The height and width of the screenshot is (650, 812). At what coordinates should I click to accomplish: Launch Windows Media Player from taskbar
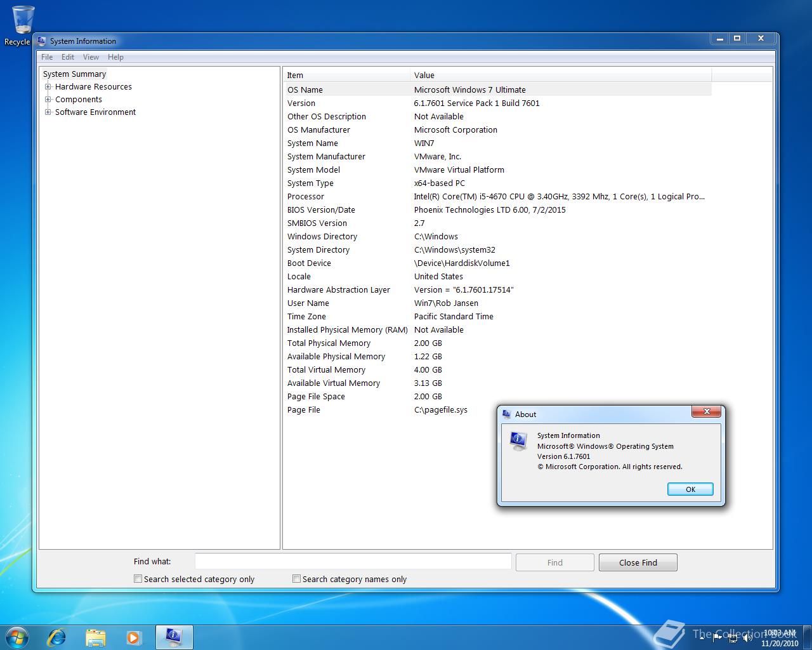[134, 637]
